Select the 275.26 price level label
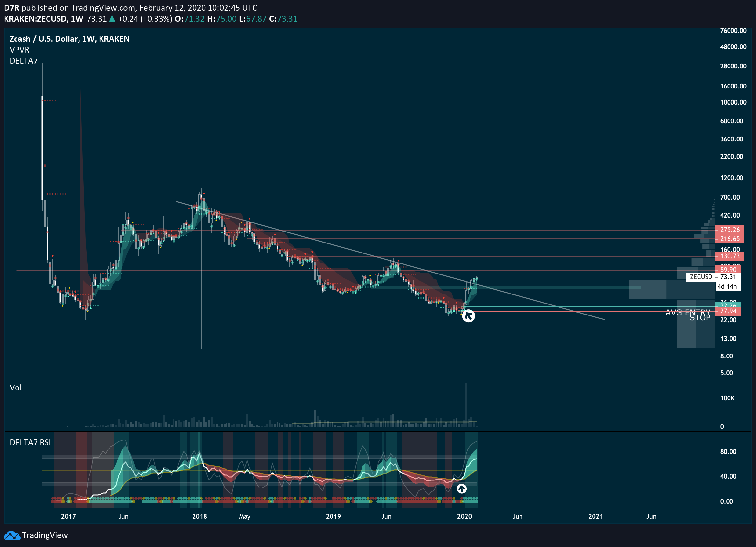The width and height of the screenshot is (756, 547). tap(729, 230)
